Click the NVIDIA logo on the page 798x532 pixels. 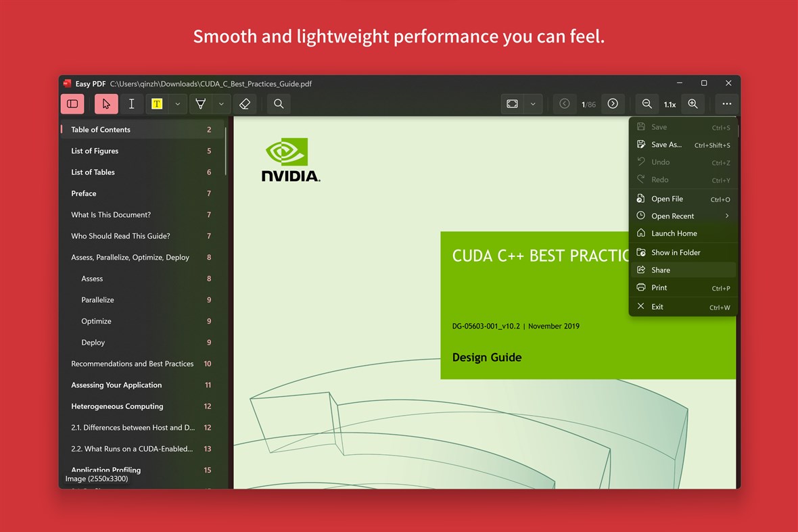pos(291,160)
